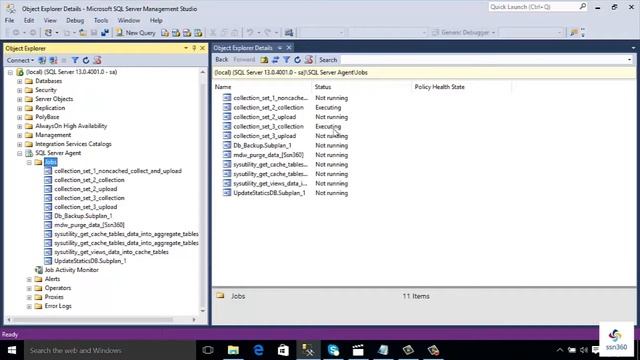
Task: Expand the Replication node
Action: tap(20, 108)
